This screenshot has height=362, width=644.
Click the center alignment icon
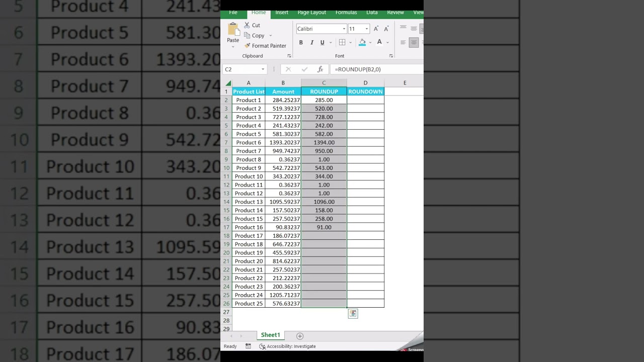[414, 42]
